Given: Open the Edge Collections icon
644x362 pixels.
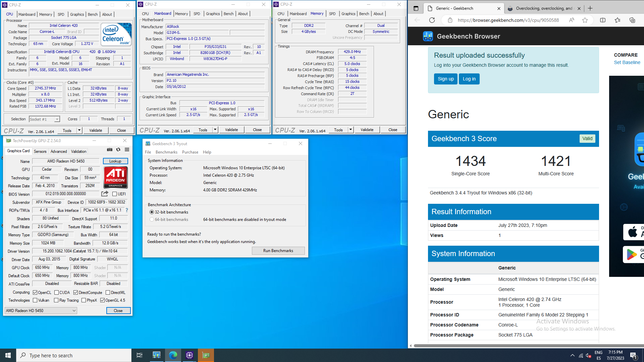Looking at the screenshot, I should 632,20.
